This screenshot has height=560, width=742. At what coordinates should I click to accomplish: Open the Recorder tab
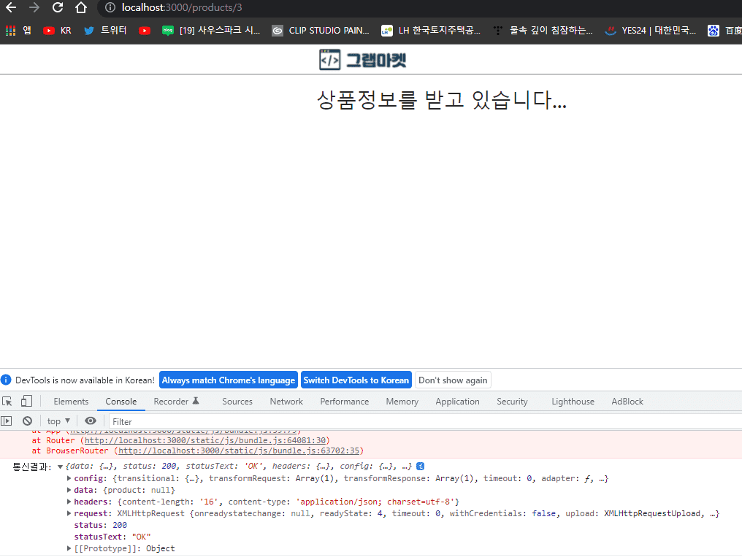click(176, 402)
